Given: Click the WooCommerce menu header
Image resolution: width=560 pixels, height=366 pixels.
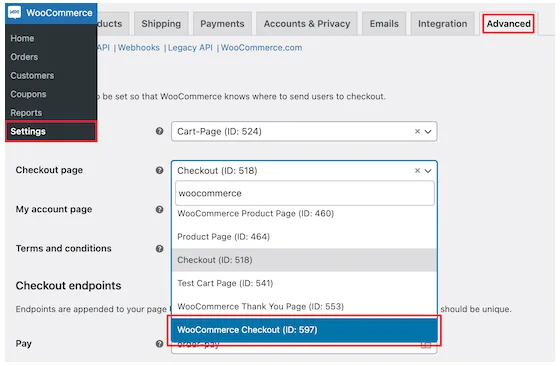Looking at the screenshot, I should coord(51,13).
